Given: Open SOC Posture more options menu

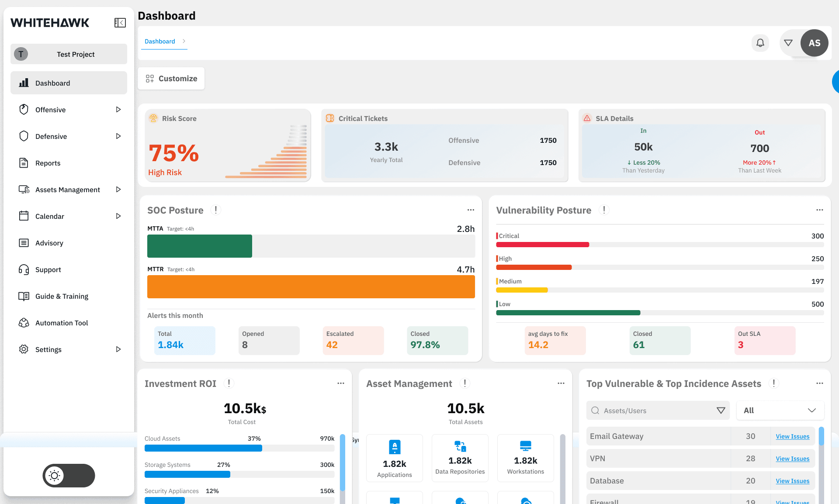Looking at the screenshot, I should pyautogui.click(x=471, y=210).
